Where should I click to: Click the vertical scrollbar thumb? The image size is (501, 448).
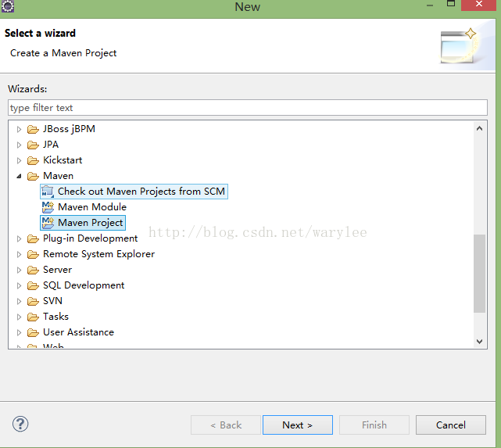coord(479,274)
